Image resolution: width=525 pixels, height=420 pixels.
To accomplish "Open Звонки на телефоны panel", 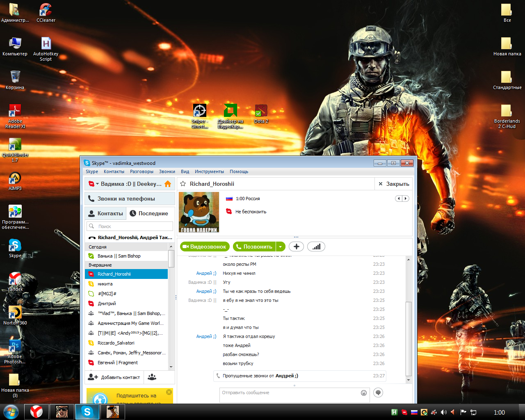I will [x=130, y=199].
